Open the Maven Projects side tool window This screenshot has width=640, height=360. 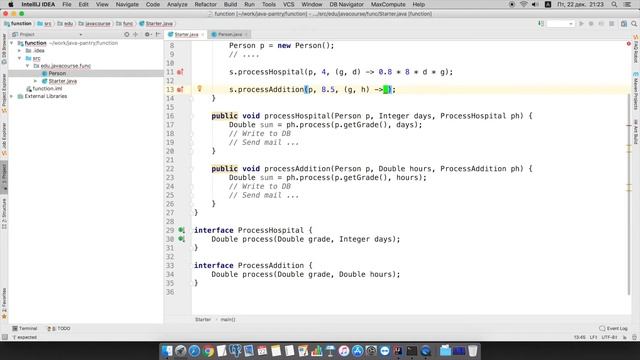(636, 91)
